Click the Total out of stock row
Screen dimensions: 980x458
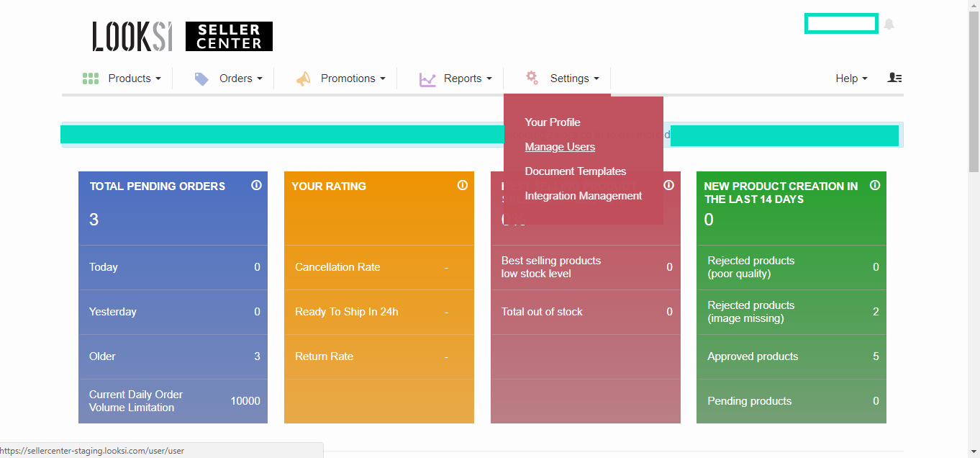585,312
